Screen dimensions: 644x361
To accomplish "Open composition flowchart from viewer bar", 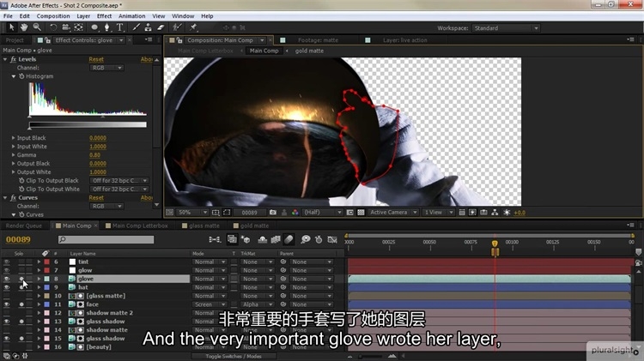I will click(495, 213).
